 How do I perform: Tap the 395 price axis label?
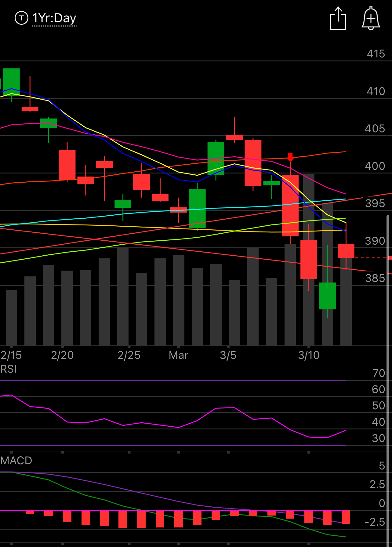pyautogui.click(x=375, y=203)
